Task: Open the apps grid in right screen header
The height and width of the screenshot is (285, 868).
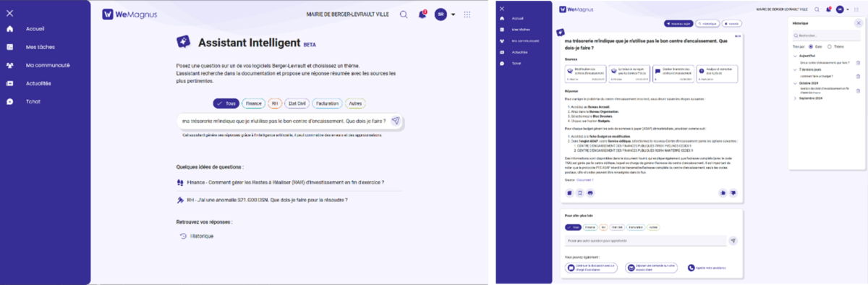Action: click(x=856, y=9)
